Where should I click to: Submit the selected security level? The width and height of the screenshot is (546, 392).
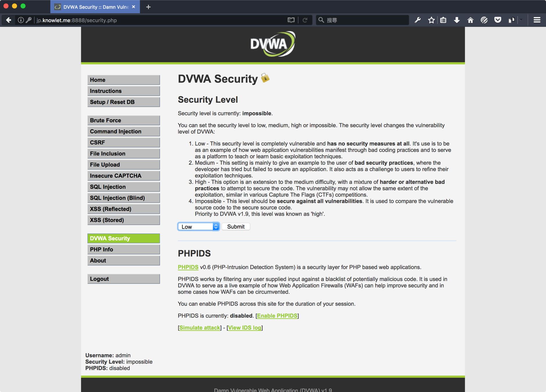coord(236,226)
